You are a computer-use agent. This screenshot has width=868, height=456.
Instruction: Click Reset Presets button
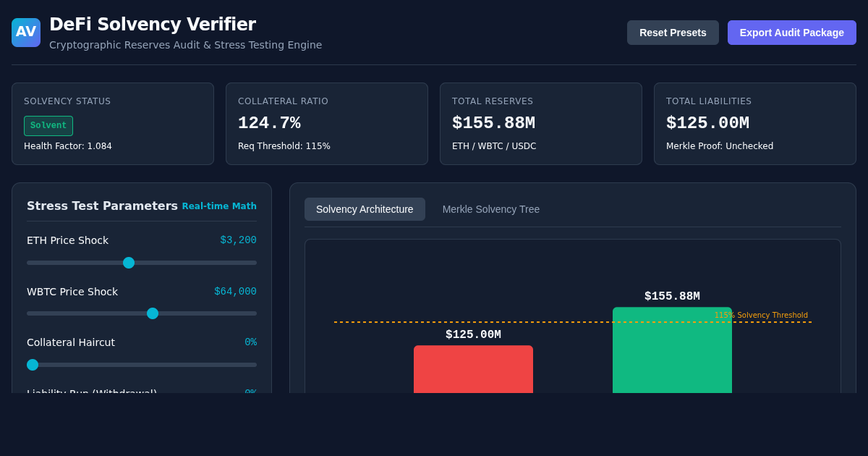tap(673, 33)
